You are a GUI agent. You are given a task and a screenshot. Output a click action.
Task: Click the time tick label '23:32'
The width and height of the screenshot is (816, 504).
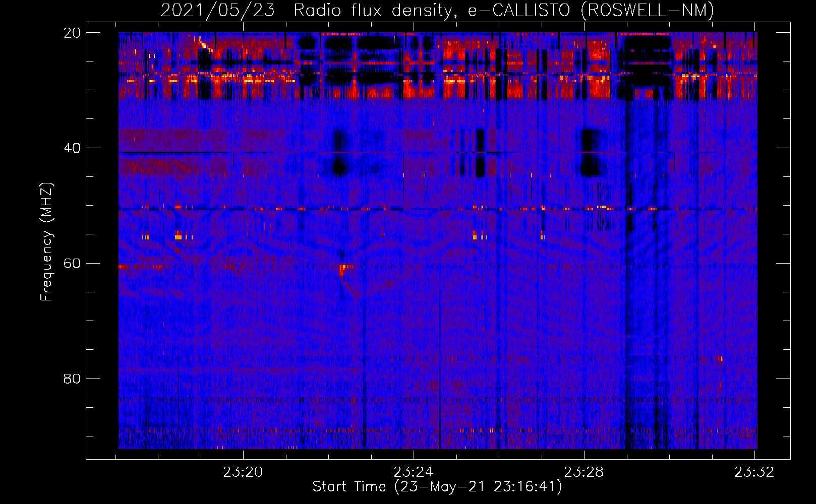point(754,472)
